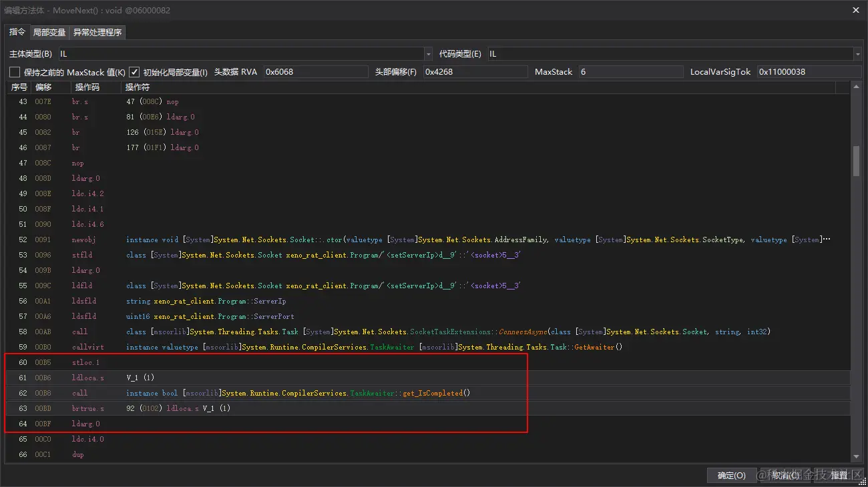Screen dimensions: 868x487
Task: Edit the MaxStack value field
Action: point(631,72)
